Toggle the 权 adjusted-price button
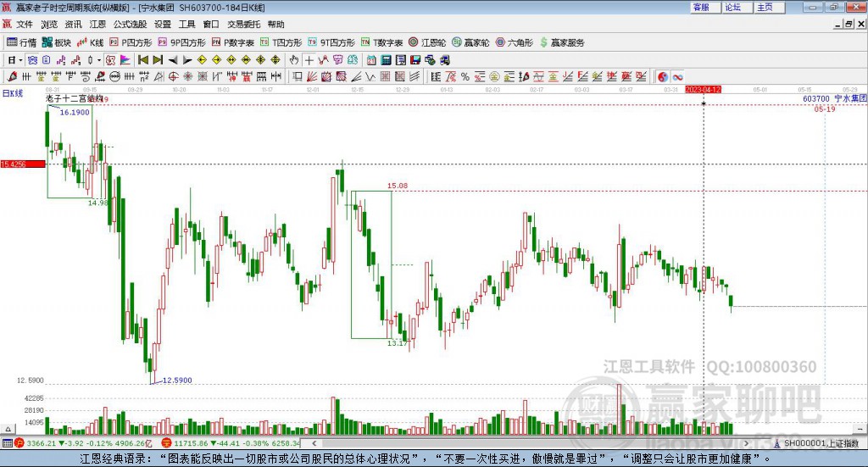 click(x=111, y=60)
